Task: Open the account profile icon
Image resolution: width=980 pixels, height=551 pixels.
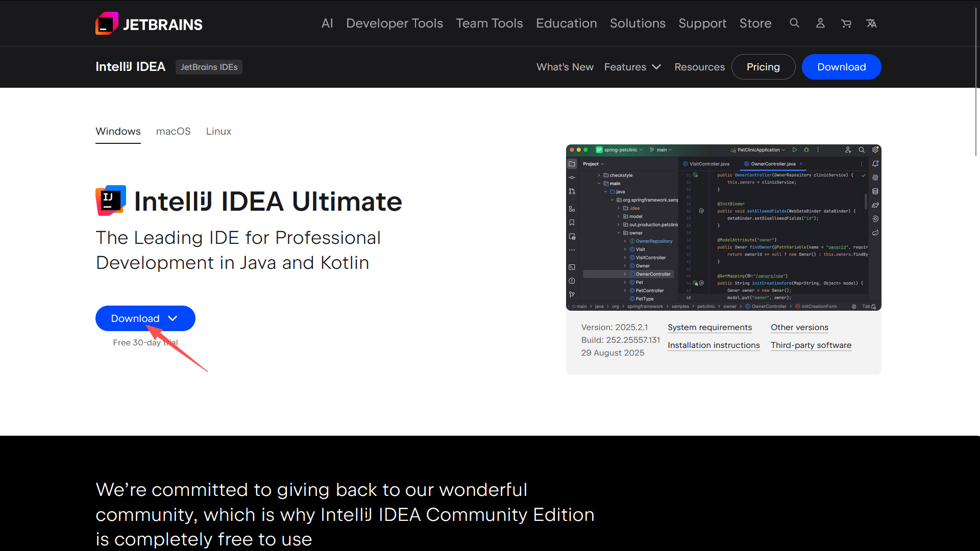Action: (820, 23)
